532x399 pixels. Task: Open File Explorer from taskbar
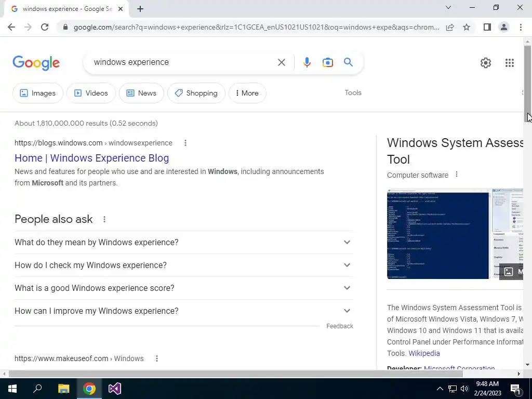coord(63,389)
